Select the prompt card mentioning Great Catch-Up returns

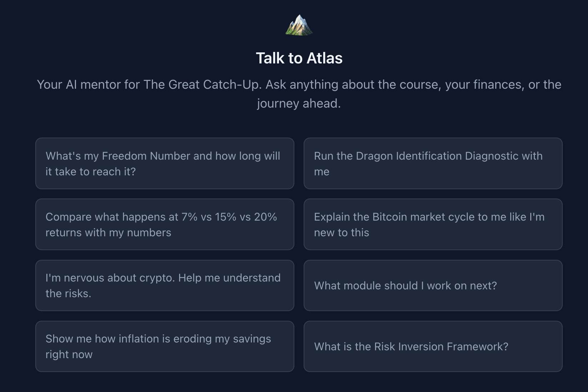(164, 225)
